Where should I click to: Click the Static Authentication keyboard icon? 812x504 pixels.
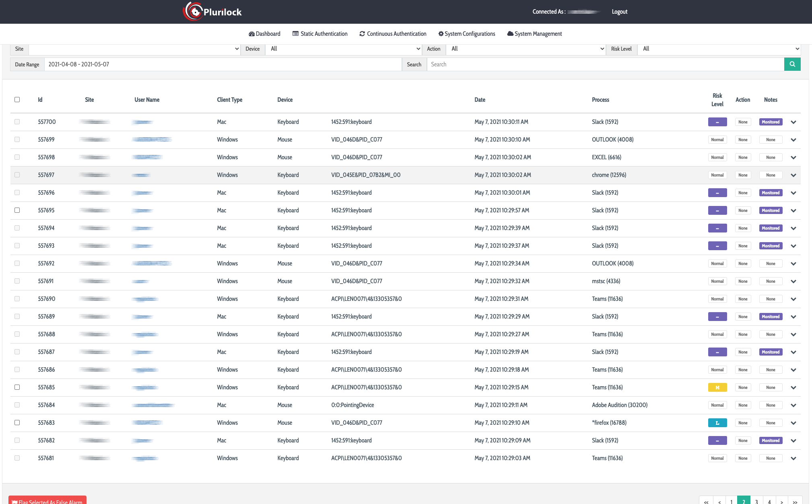coord(295,34)
